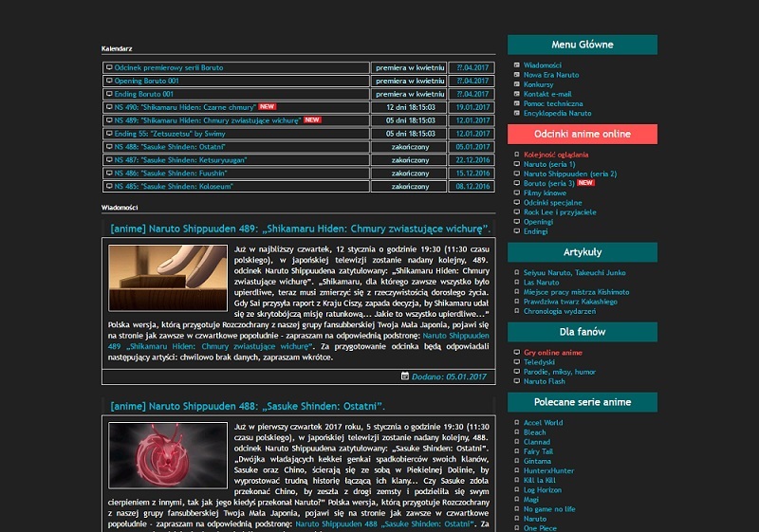The width and height of the screenshot is (759, 532).
Task: Open Odcinki specjalne link
Action: (553, 203)
